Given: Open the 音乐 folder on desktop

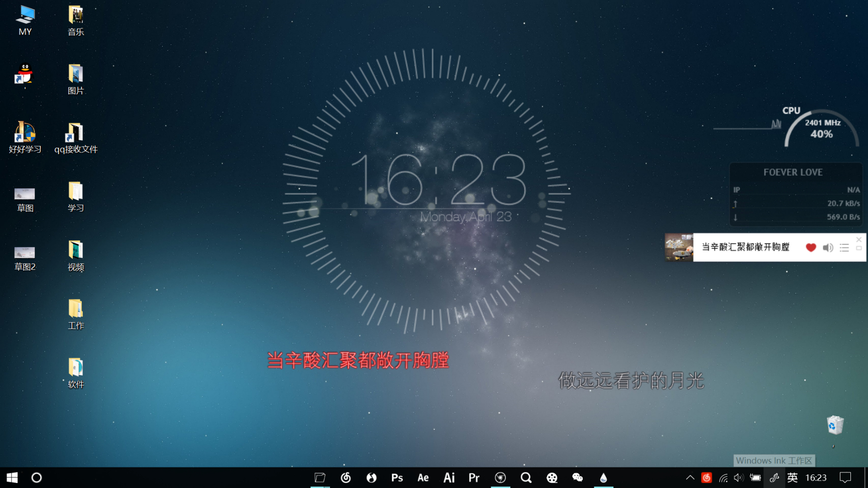Looking at the screenshot, I should [76, 21].
